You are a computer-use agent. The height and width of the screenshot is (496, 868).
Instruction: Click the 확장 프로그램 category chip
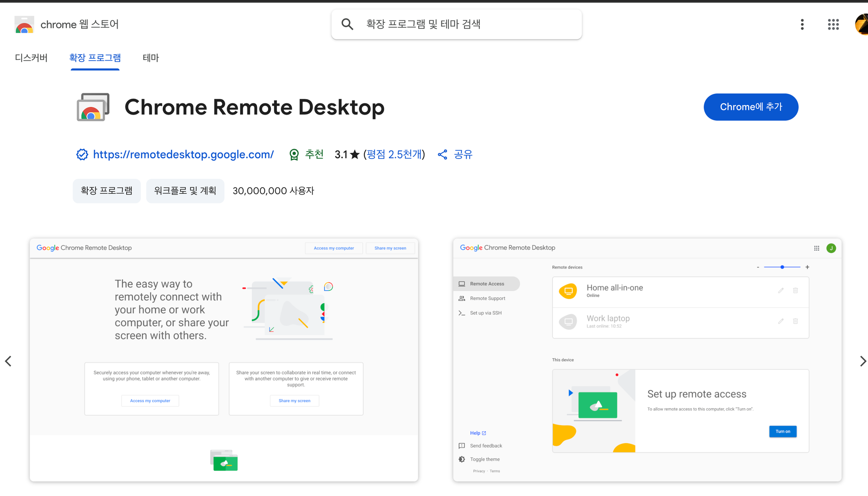pos(107,191)
